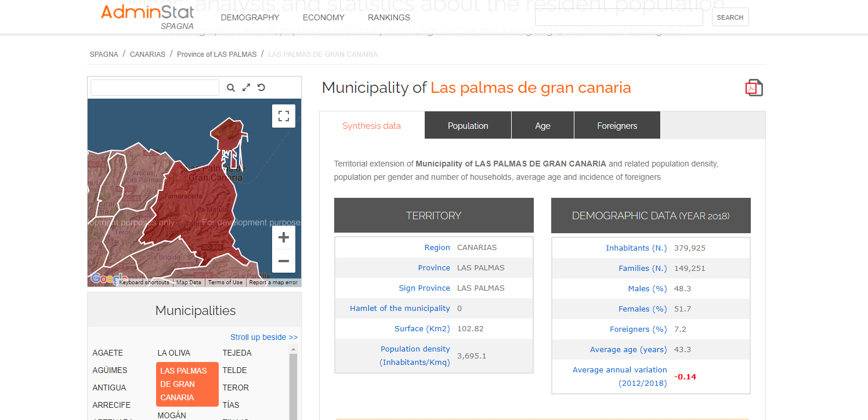Viewport: 868px width, 420px height.
Task: Open the Economy menu
Action: click(x=324, y=17)
